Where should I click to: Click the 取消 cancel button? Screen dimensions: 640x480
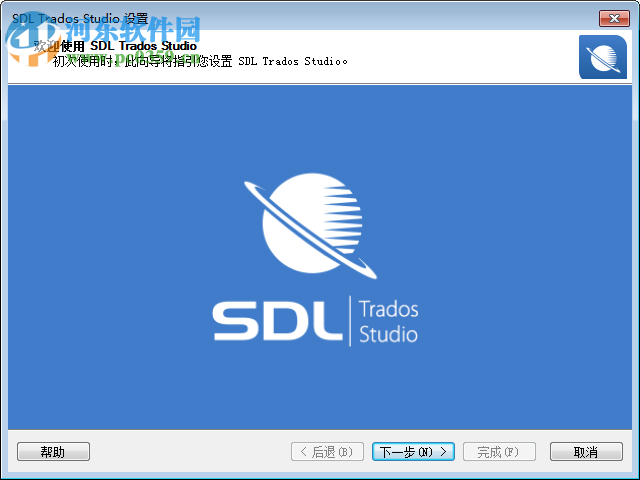586,451
